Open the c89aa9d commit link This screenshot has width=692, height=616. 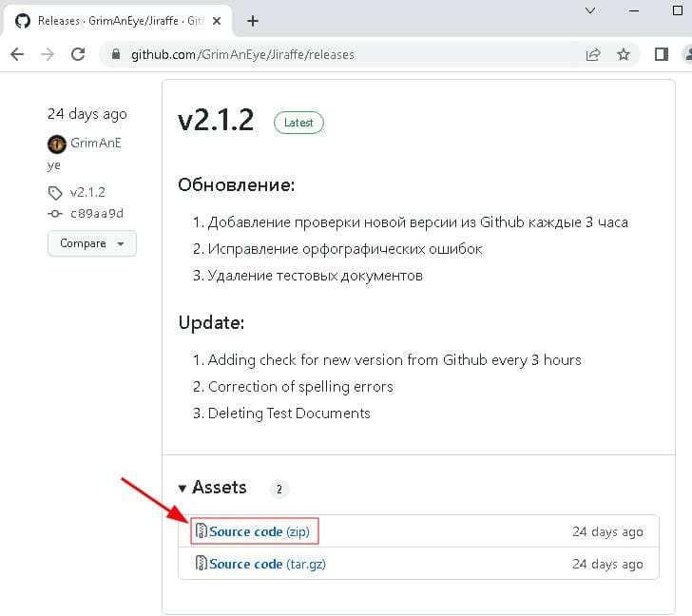coord(97,214)
